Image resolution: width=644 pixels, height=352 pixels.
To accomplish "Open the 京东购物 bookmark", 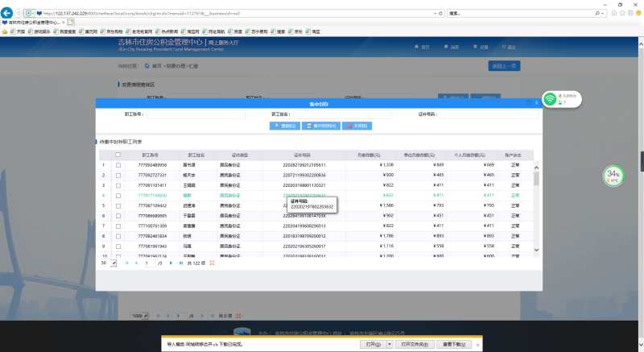I will (x=112, y=31).
